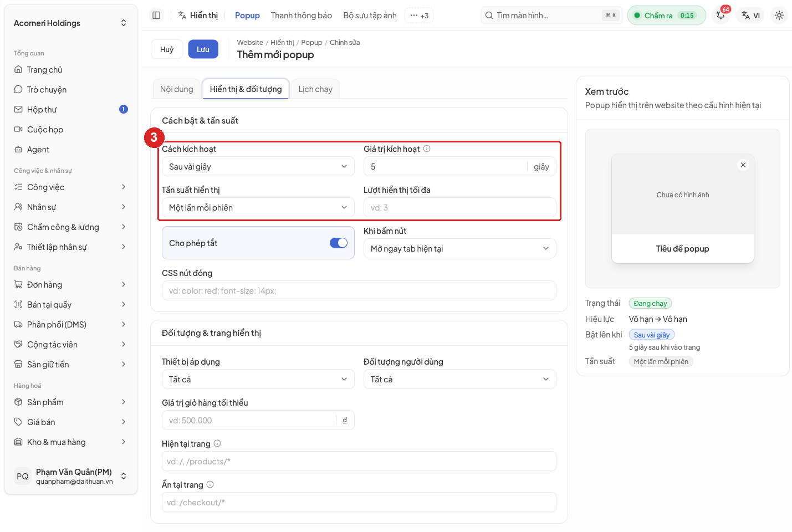Focus the Giá trị giỏ hàng tối thiểu field
This screenshot has width=792, height=532.
pos(258,421)
